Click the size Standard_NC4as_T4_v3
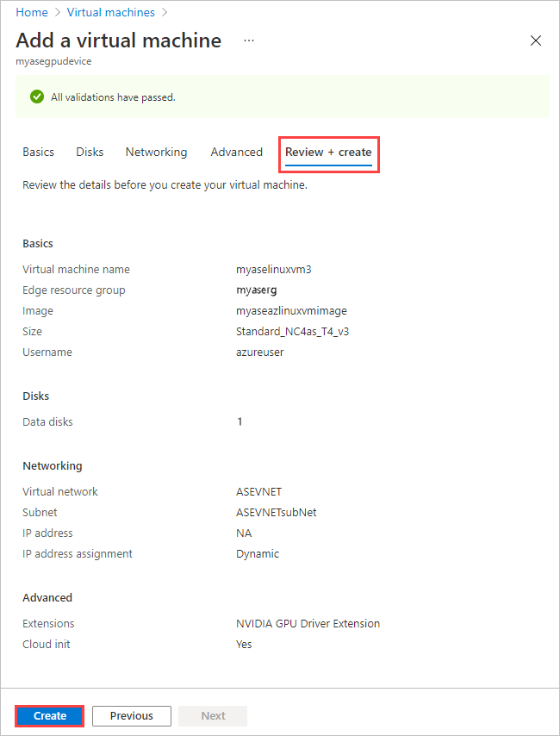The height and width of the screenshot is (736, 560). 288,331
